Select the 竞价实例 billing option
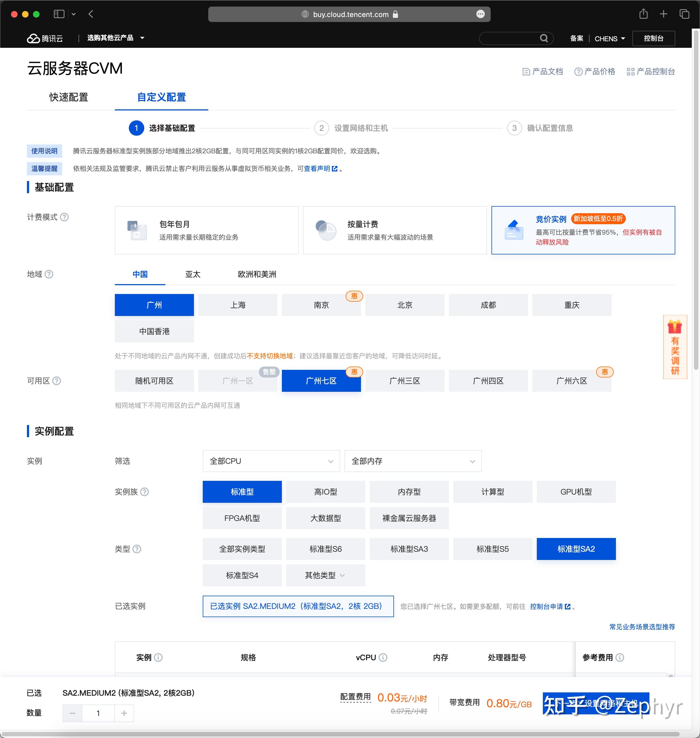Image resolution: width=700 pixels, height=738 pixels. [x=583, y=230]
